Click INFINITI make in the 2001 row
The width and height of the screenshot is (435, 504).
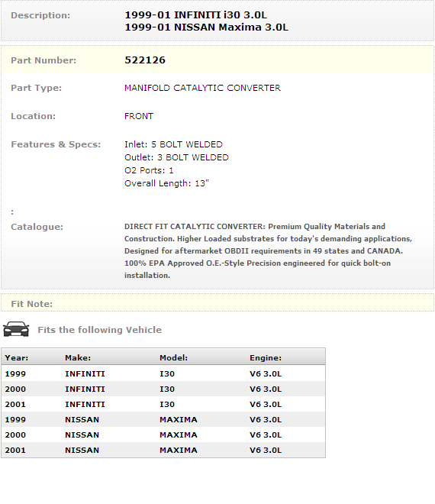tap(85, 405)
